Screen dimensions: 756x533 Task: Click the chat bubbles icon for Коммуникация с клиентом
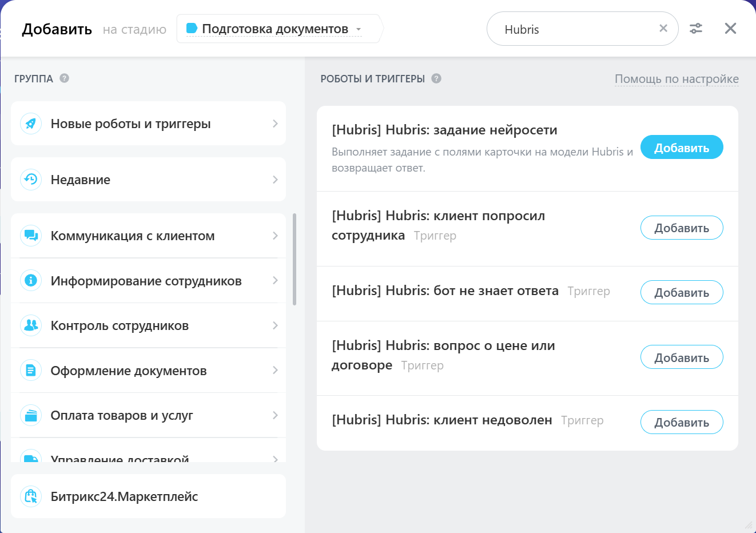click(31, 236)
